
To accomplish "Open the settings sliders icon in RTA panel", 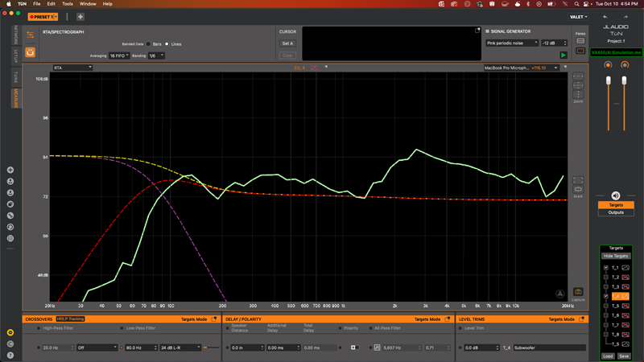I will pyautogui.click(x=30, y=35).
